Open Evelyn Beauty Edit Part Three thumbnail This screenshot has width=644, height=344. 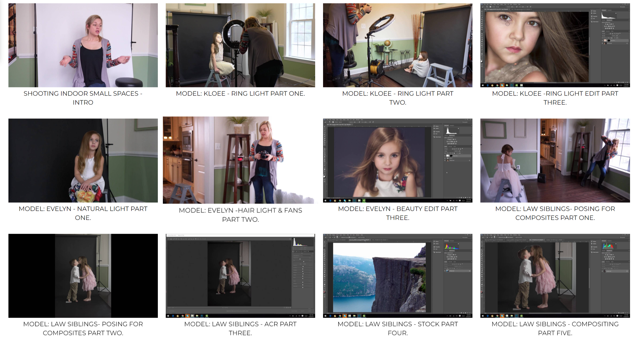398,160
